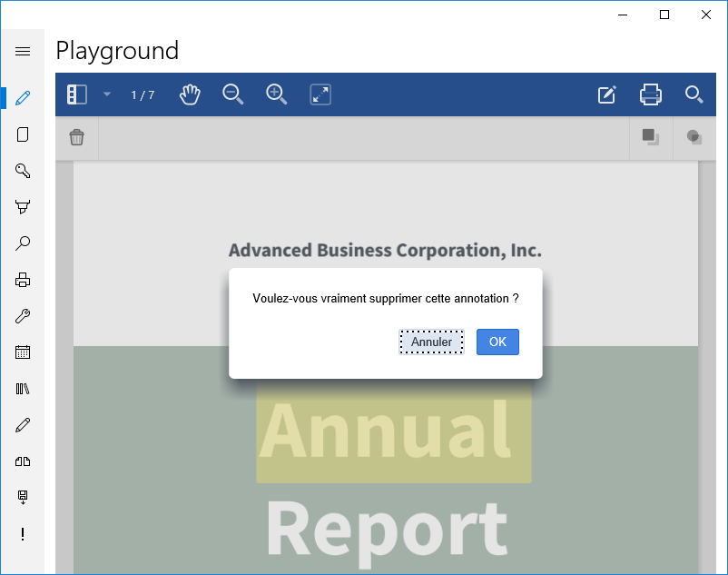Open the opacity blend circles icon
Viewport: 728px width, 575px height.
point(694,137)
